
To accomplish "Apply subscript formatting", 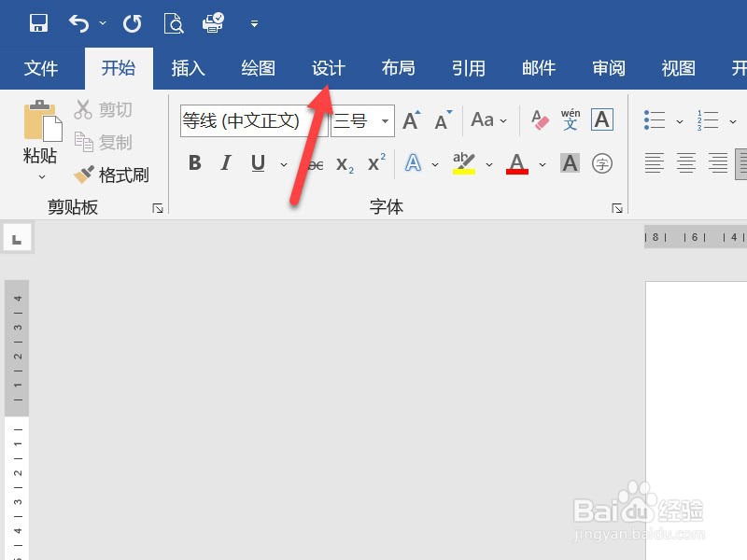I will 344,164.
